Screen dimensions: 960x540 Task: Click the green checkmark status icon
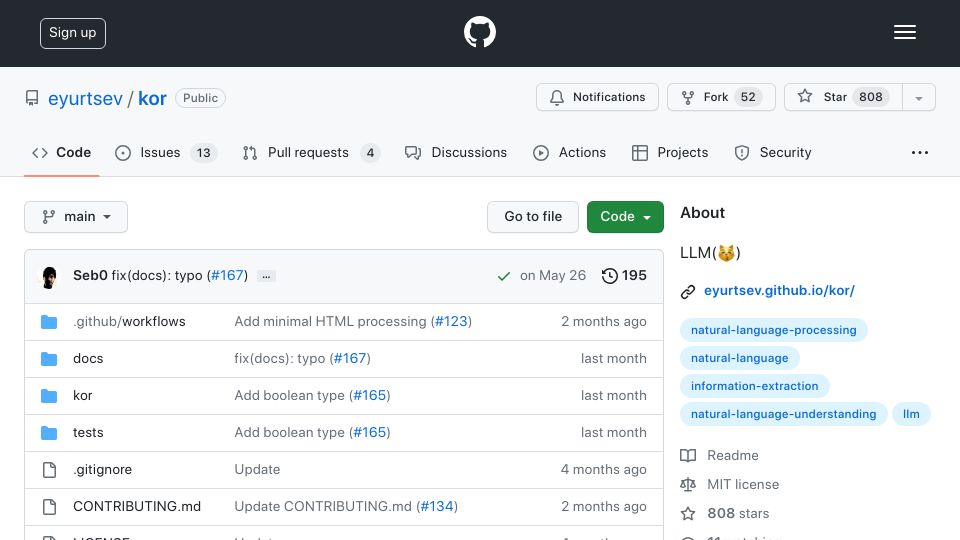tap(504, 277)
